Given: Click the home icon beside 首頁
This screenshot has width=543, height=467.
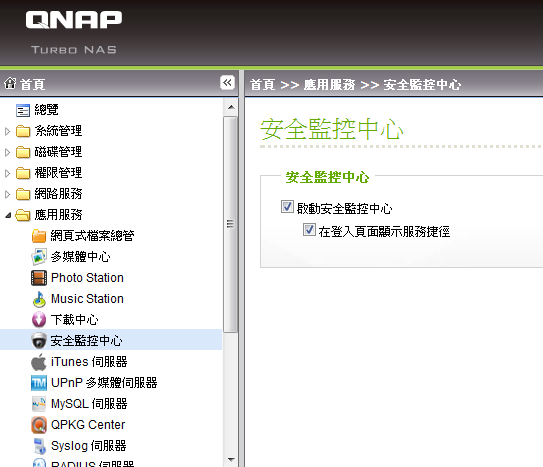Looking at the screenshot, I should 10,83.
